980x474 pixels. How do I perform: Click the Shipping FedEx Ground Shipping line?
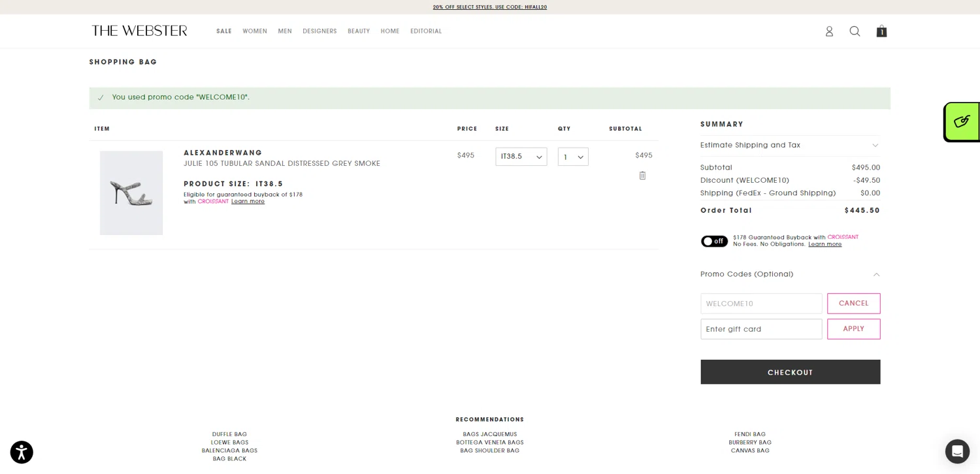click(x=790, y=193)
